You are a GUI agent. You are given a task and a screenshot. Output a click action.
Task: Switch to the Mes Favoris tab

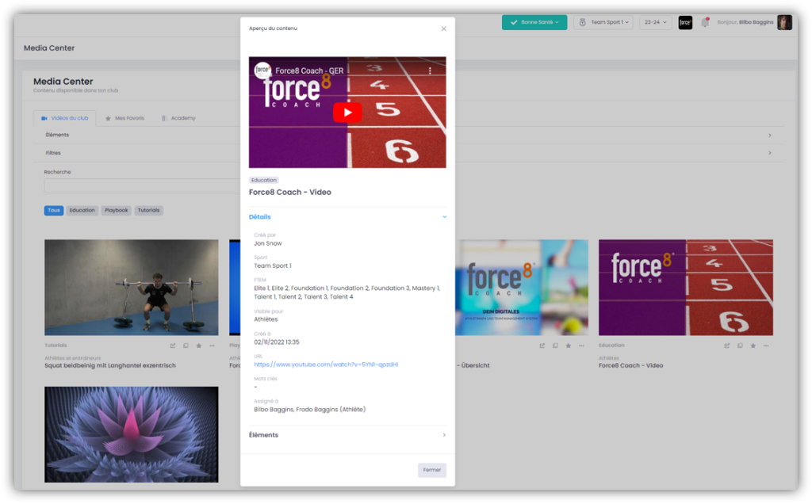[124, 118]
